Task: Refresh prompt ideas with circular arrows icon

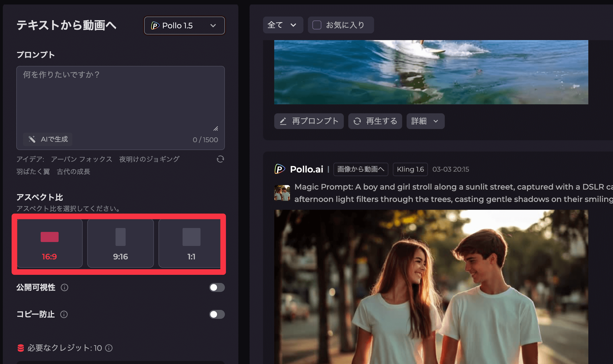Action: click(x=220, y=159)
